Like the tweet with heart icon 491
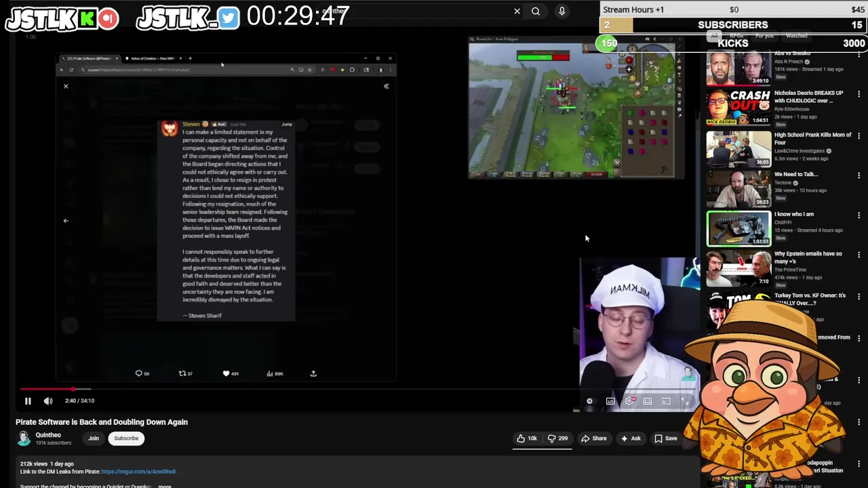868x488 pixels. click(231, 373)
